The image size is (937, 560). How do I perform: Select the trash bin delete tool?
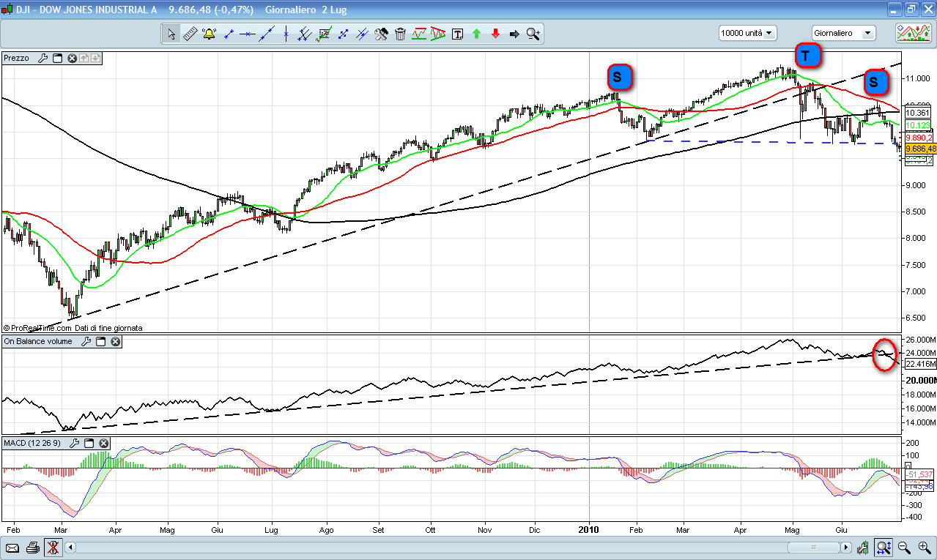[400, 34]
